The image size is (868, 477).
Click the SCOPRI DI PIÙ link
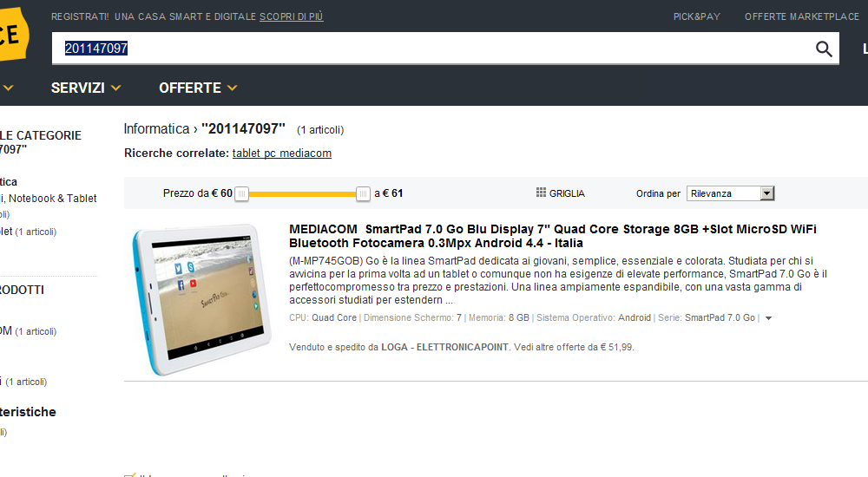(291, 16)
